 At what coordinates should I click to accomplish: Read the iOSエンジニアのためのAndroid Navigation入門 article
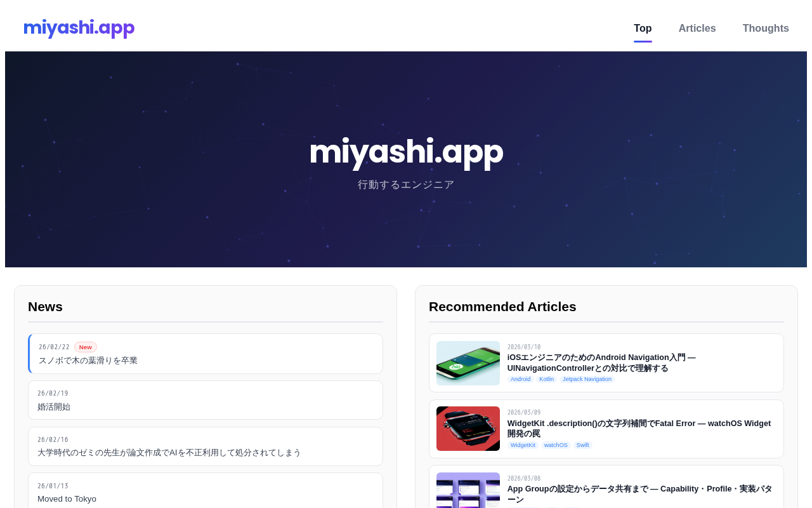[x=601, y=363]
